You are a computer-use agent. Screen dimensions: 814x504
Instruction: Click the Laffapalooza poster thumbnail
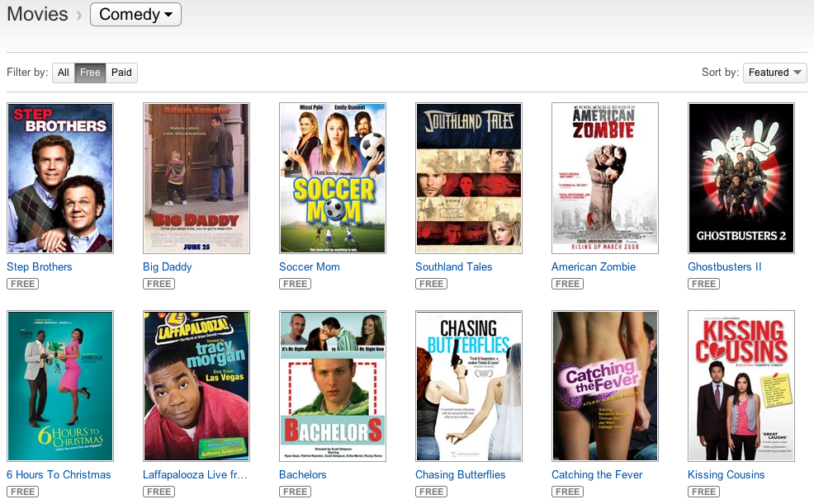(x=196, y=386)
